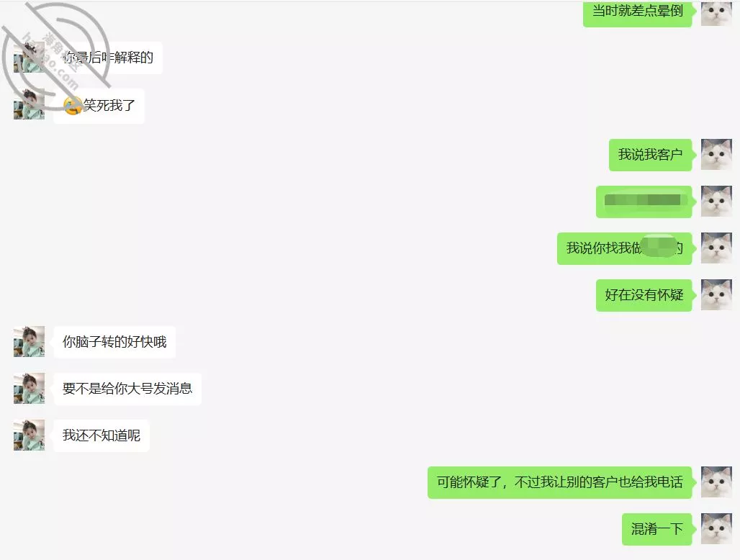The height and width of the screenshot is (560, 740).
Task: Select the '好在没有怀疑' message bubble
Action: pos(645,295)
